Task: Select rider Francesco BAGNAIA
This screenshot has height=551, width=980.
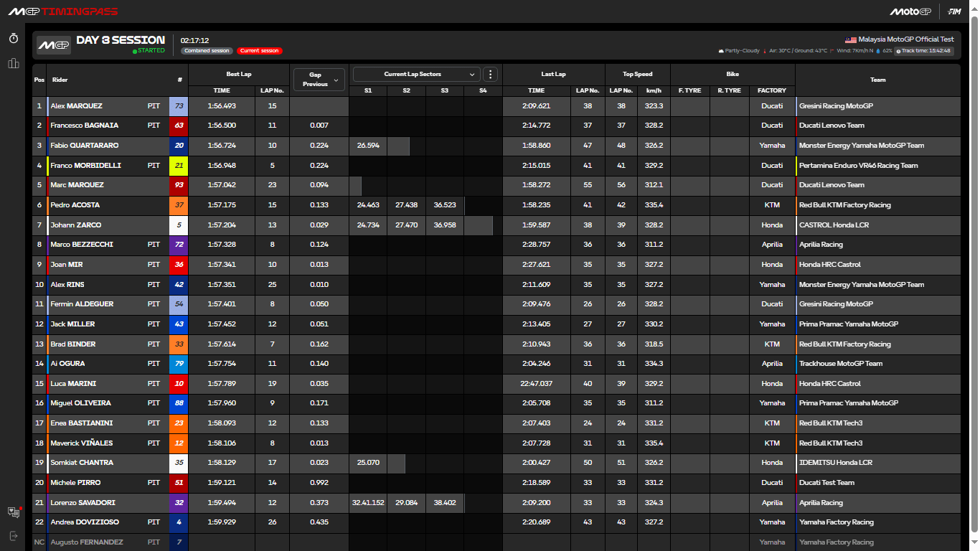Action: pos(85,126)
